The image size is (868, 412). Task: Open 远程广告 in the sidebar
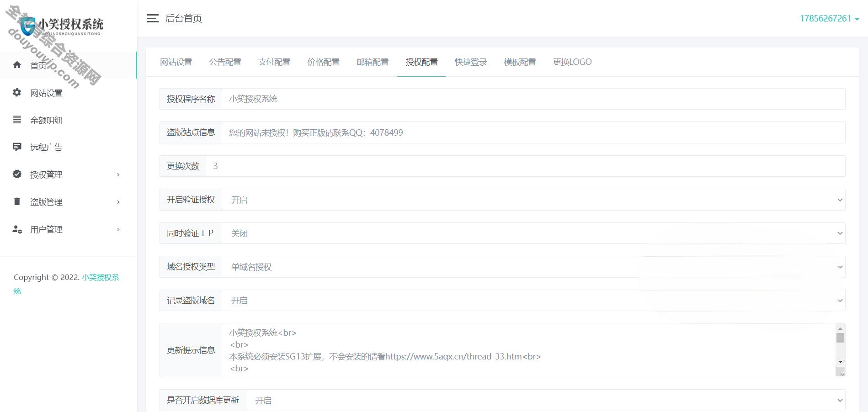tap(68, 147)
